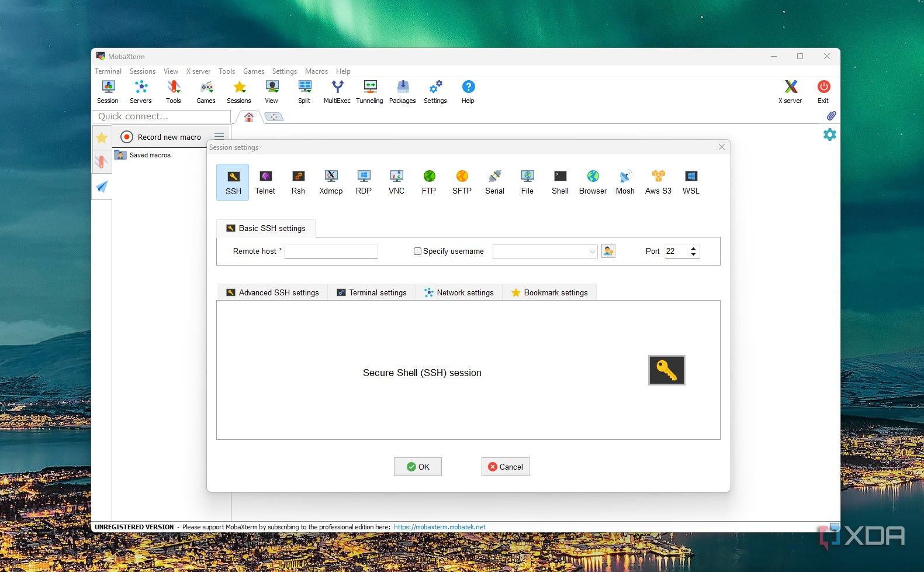
Task: Enable the Specify username checkbox
Action: tap(417, 251)
